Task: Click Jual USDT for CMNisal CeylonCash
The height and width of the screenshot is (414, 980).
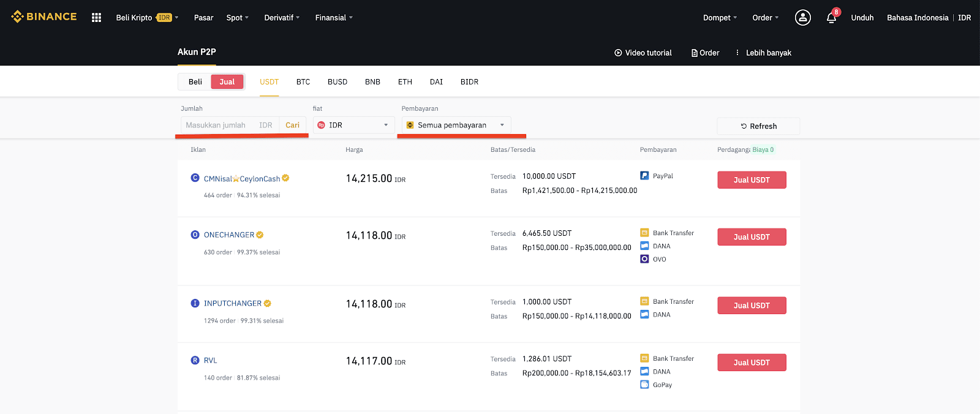Action: pyautogui.click(x=752, y=180)
